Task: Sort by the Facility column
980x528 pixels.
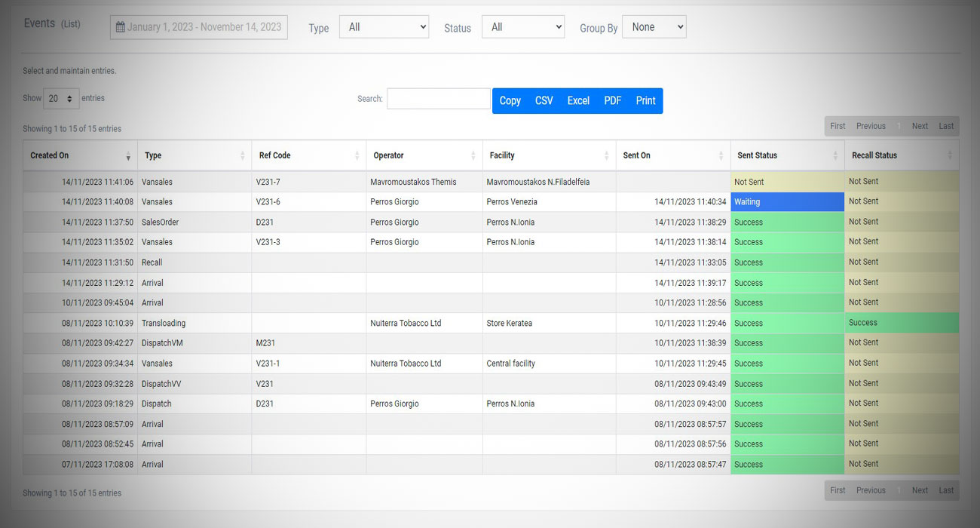Action: tap(549, 155)
